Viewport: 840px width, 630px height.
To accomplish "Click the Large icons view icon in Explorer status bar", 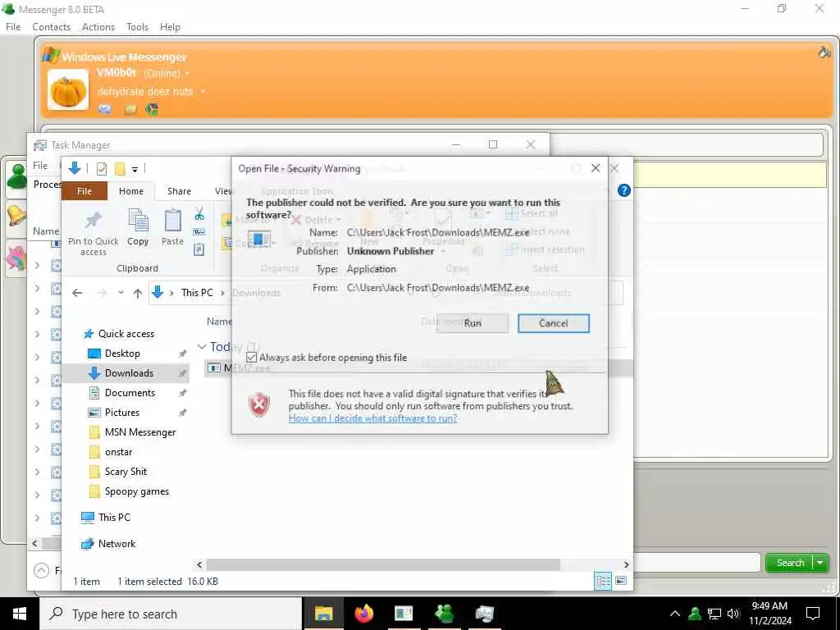I will tap(621, 581).
